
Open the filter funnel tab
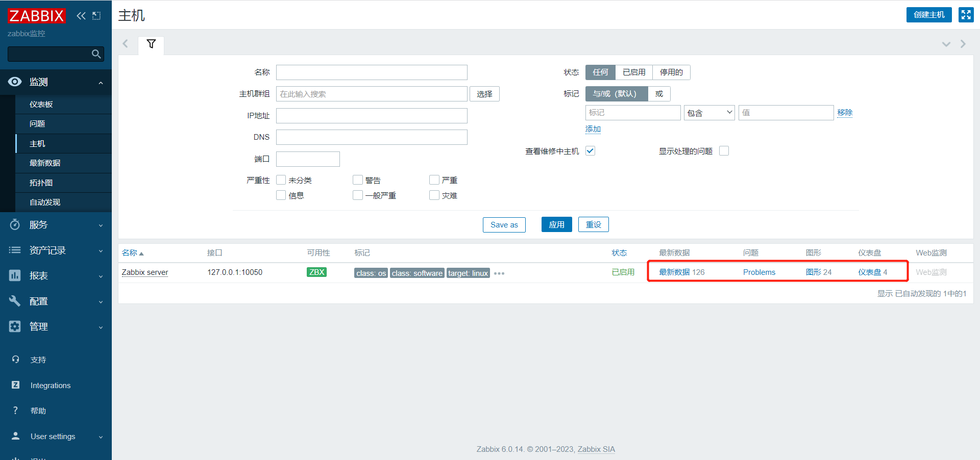151,44
